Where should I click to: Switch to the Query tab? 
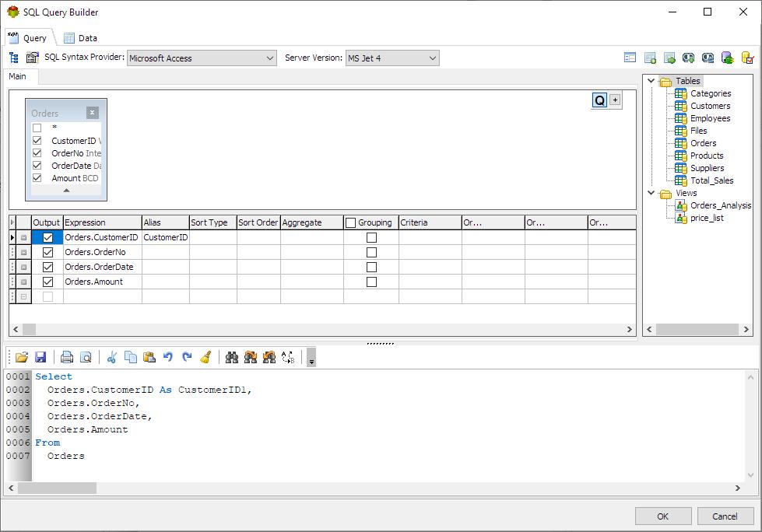(x=28, y=38)
